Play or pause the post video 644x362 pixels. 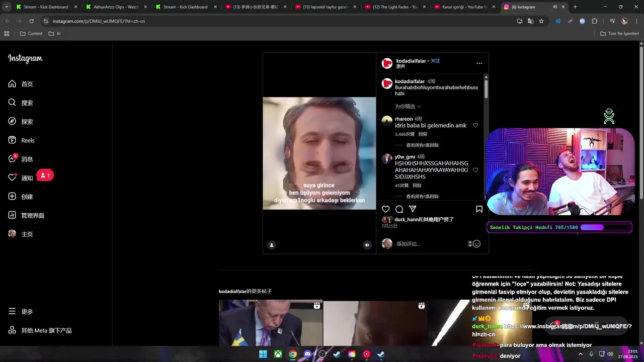319,153
